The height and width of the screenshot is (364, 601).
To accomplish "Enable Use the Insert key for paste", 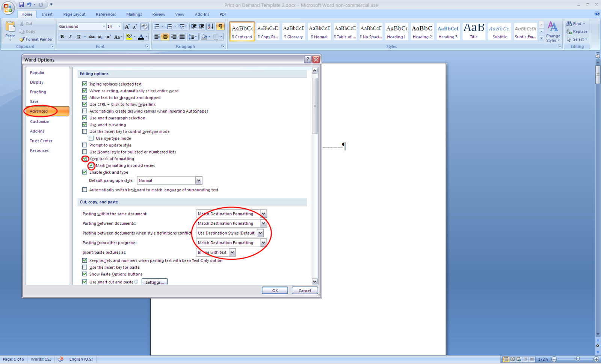I will (x=85, y=267).
